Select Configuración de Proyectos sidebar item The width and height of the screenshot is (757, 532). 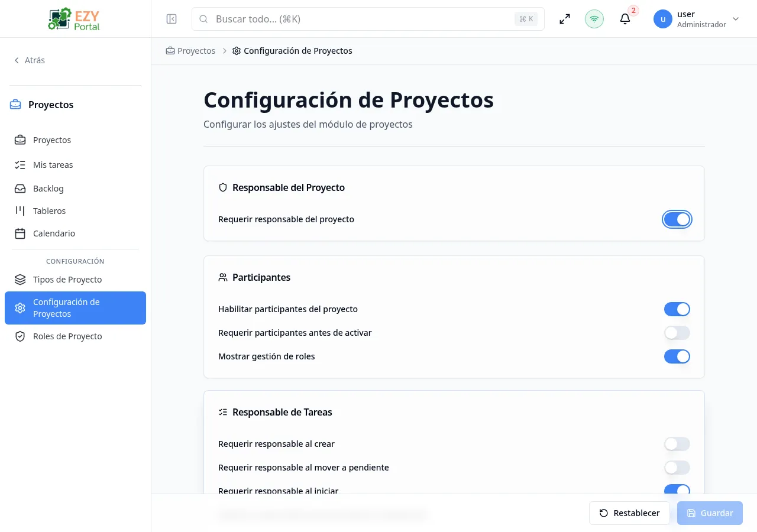coord(75,308)
